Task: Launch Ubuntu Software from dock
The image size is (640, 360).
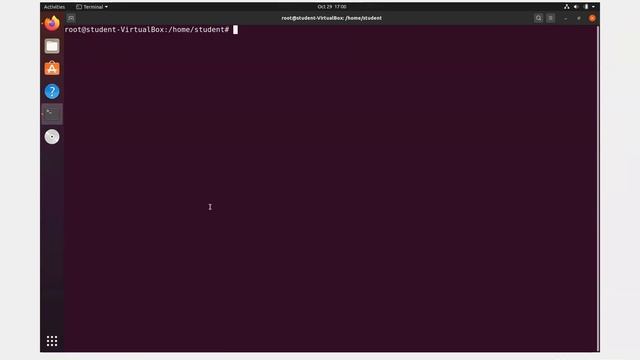Action: (x=52, y=69)
